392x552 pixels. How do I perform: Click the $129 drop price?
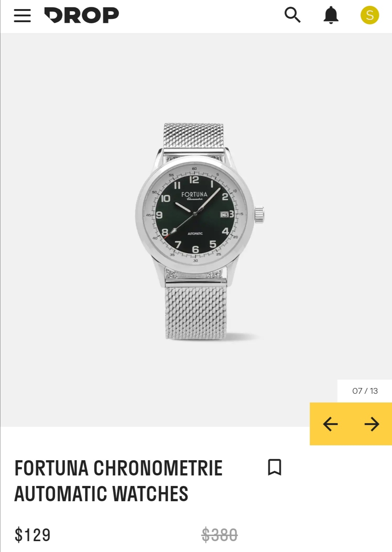pos(33,535)
